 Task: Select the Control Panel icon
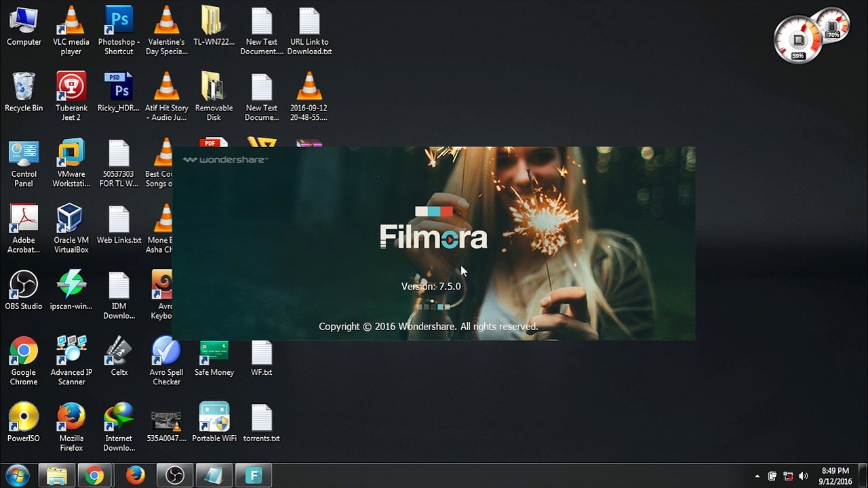(x=24, y=163)
